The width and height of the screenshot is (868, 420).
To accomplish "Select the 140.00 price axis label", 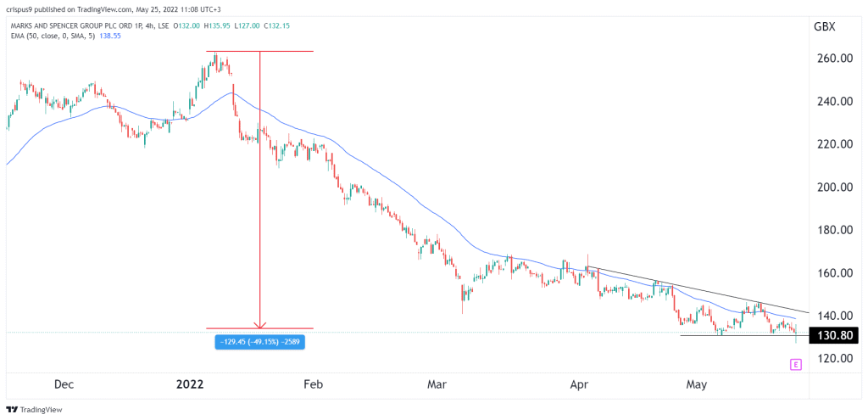I will click(835, 316).
